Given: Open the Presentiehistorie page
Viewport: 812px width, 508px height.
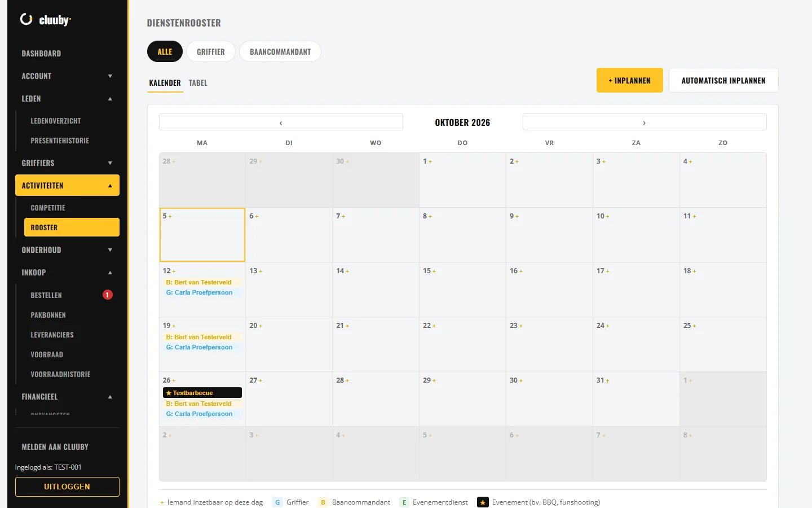Looking at the screenshot, I should [72, 141].
